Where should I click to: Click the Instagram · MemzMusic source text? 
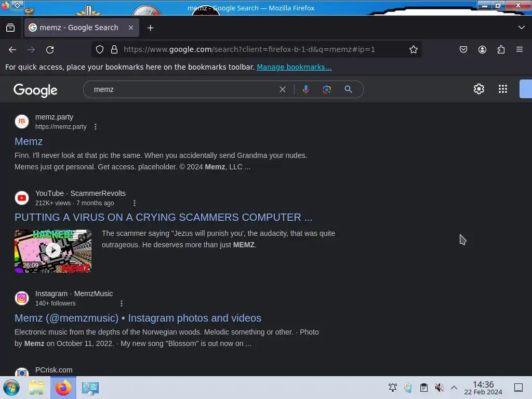74,294
